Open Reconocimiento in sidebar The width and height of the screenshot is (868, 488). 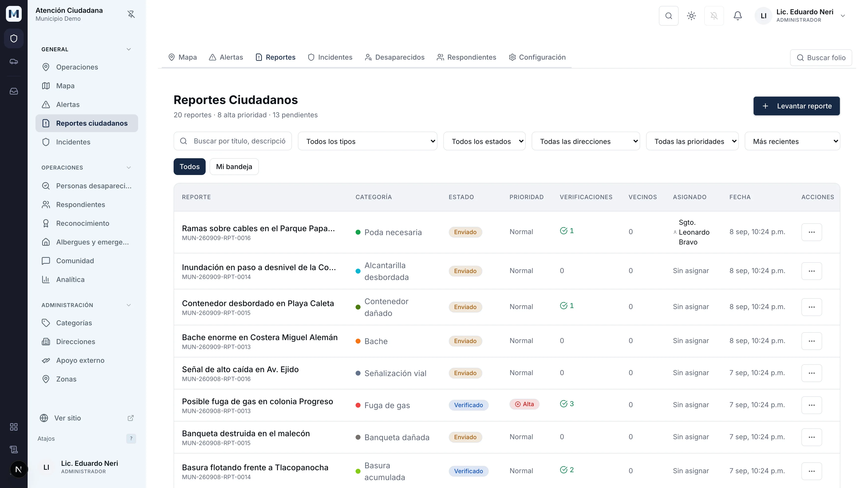click(x=87, y=223)
